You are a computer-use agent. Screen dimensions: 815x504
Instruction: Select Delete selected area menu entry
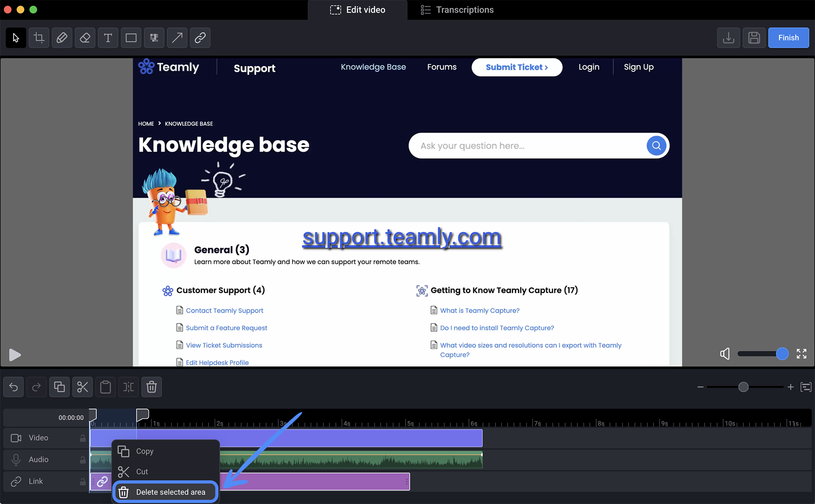pos(166,492)
